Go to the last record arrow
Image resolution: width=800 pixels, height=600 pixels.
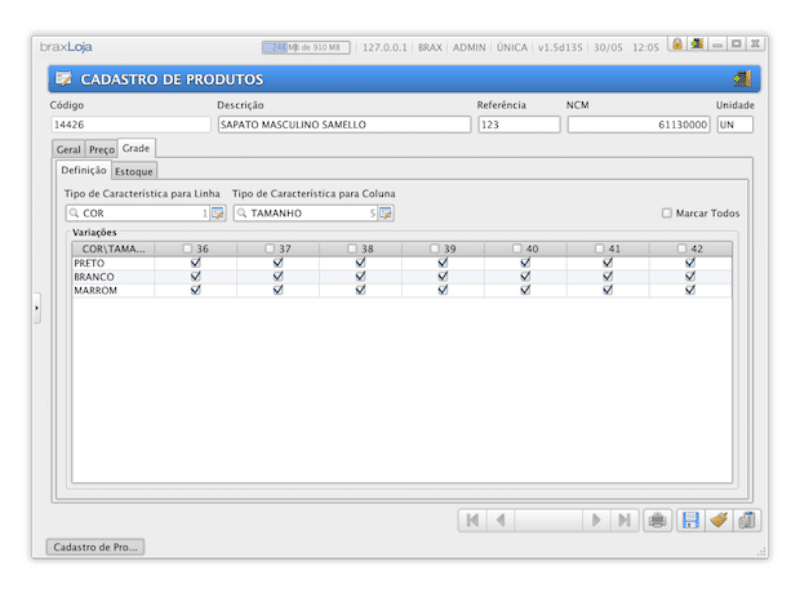coord(624,520)
